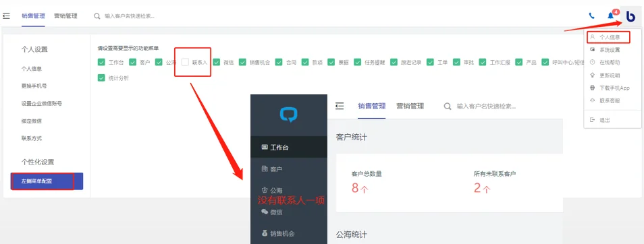Select 销售机会 in the inset dark sidebar

pos(289,233)
